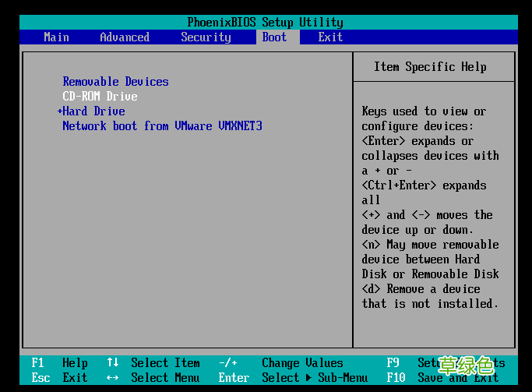532x392 pixels.
Task: Go to the Exit tab
Action: point(330,37)
